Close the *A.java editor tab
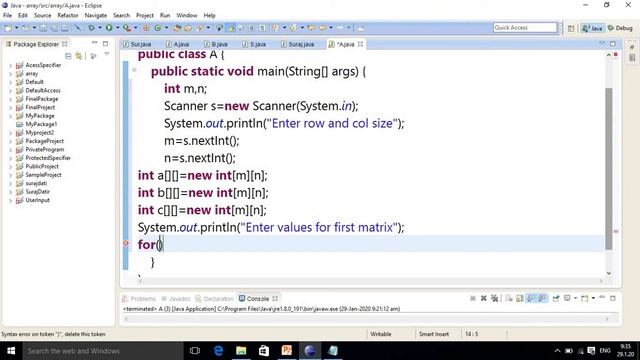This screenshot has width=640, height=360. click(360, 44)
